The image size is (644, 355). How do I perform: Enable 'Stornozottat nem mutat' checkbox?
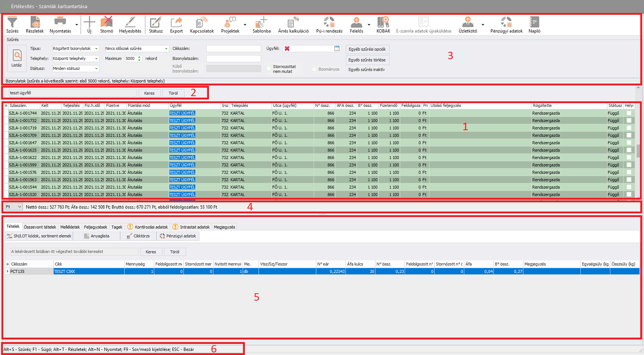pyautogui.click(x=269, y=69)
